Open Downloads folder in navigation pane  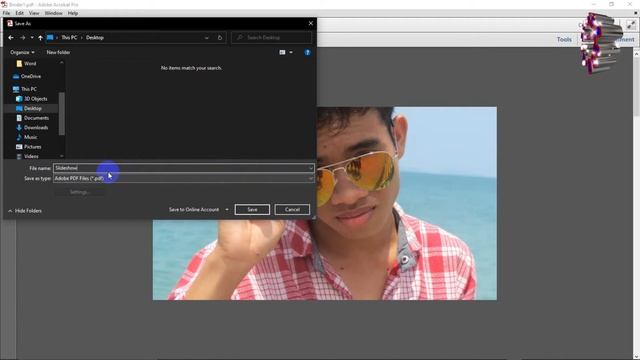click(36, 128)
